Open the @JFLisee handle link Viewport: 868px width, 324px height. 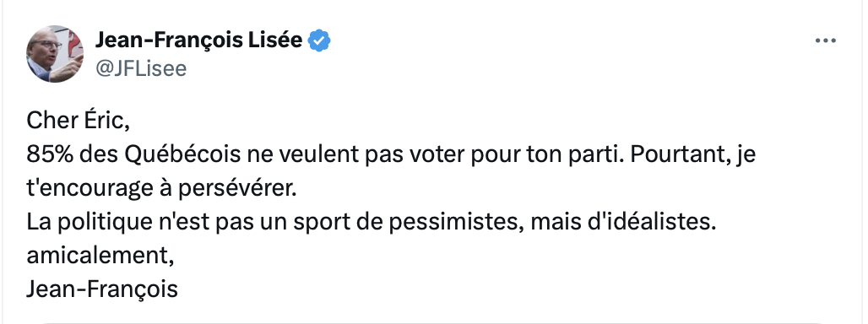(141, 68)
